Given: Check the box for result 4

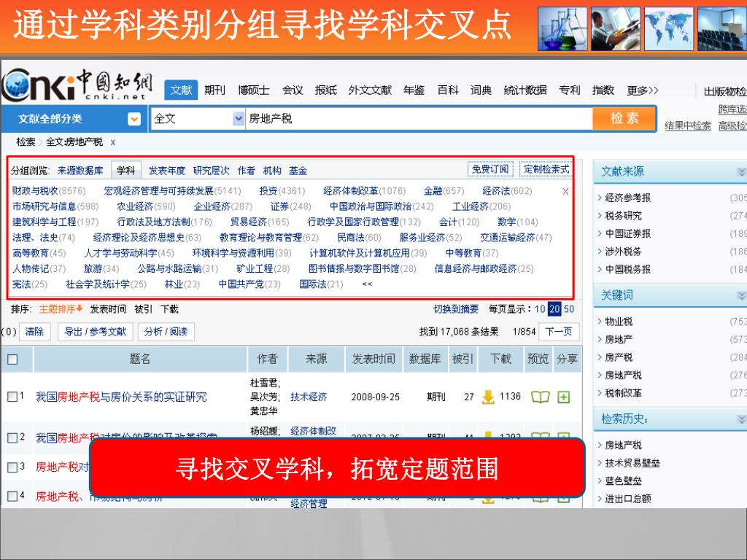Looking at the screenshot, I should 12,496.
